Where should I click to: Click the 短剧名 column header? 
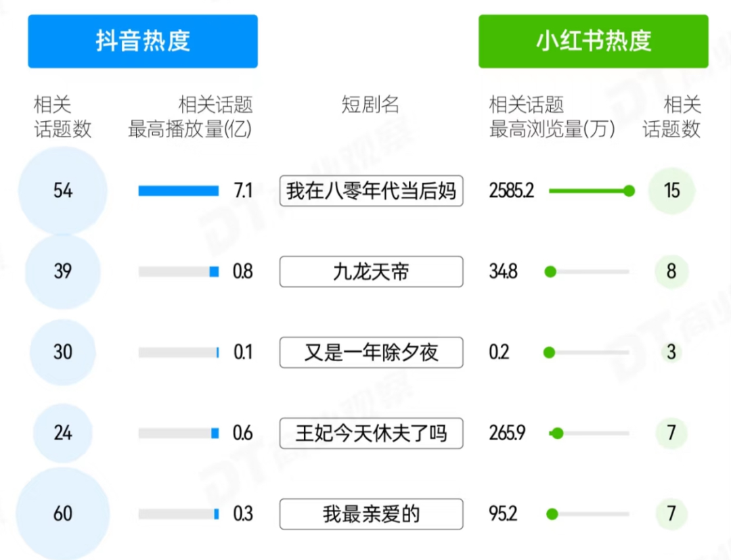click(x=370, y=105)
